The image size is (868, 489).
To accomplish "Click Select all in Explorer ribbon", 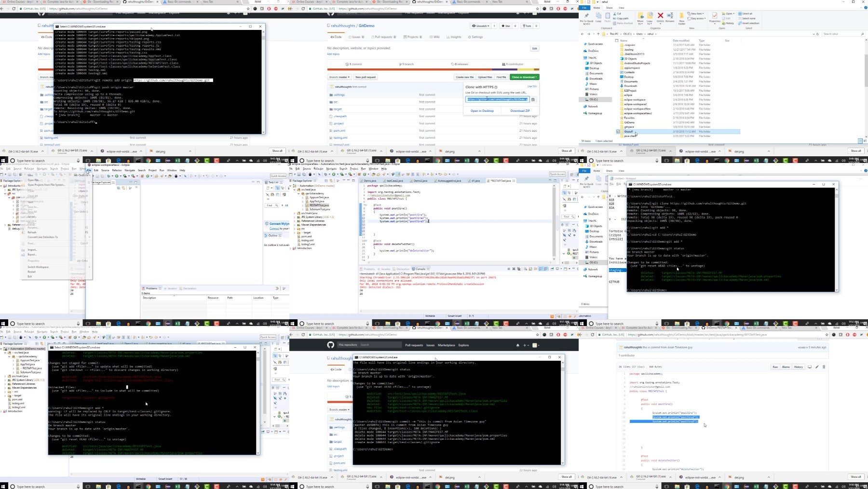I will (x=746, y=14).
